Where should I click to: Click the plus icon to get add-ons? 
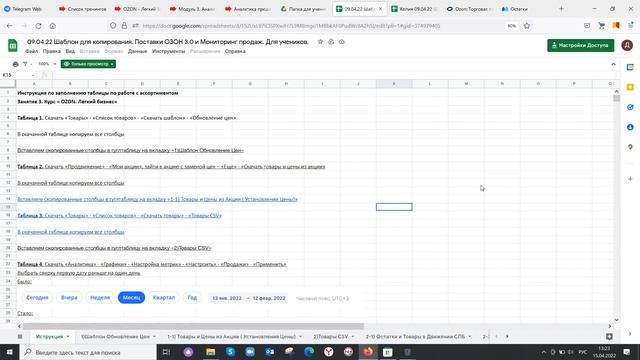(630, 179)
